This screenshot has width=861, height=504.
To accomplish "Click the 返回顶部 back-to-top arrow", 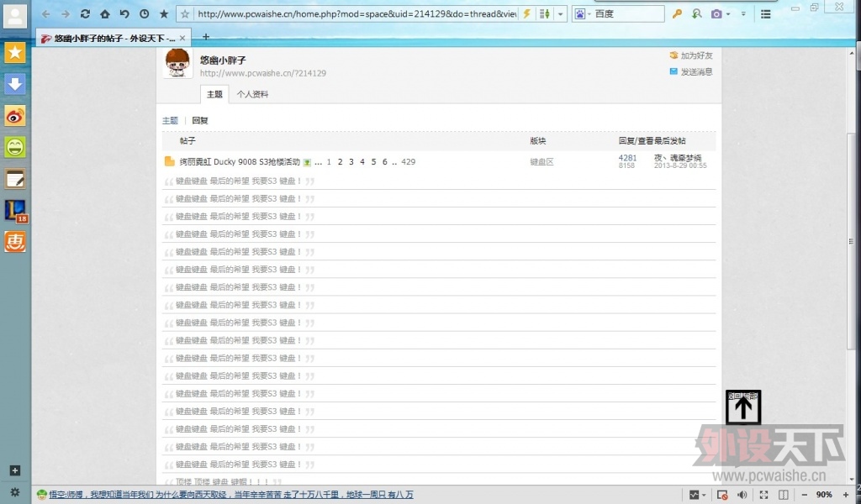I will click(x=743, y=407).
